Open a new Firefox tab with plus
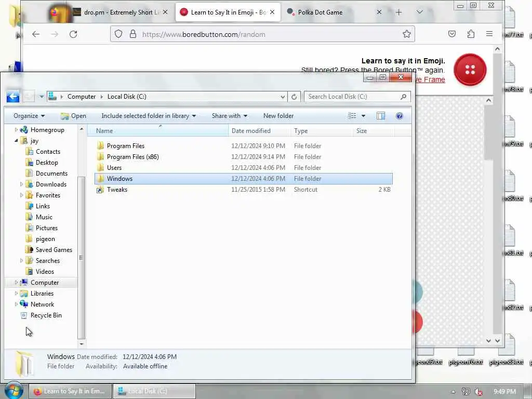 tap(398, 12)
